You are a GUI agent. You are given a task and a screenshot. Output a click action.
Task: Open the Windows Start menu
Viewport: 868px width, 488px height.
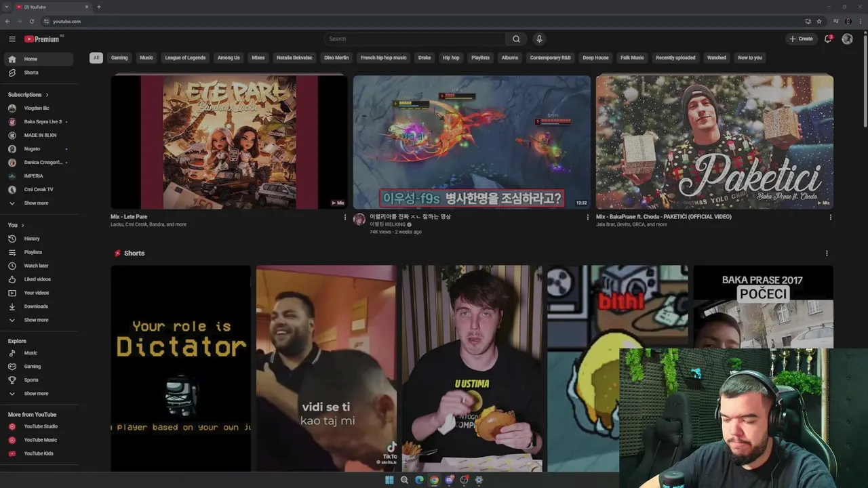point(389,480)
